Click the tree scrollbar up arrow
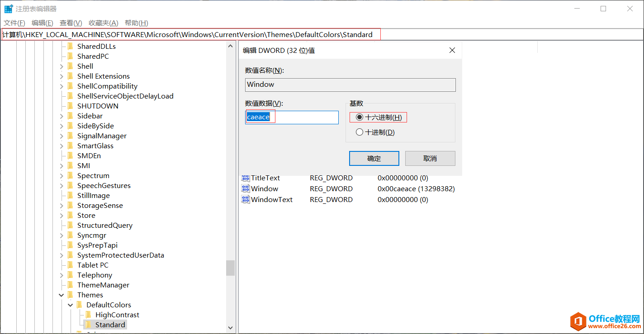The height and width of the screenshot is (334, 644). tap(231, 46)
